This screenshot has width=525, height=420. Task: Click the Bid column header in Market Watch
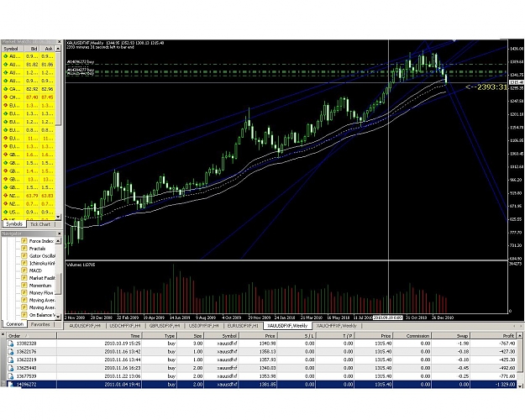point(31,49)
